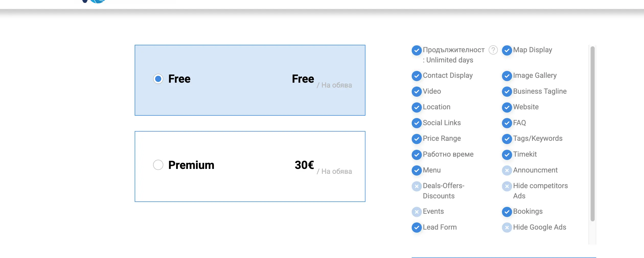Viewport: 644px width, 258px height.
Task: Click the Bookings checkmark icon
Action: (507, 212)
